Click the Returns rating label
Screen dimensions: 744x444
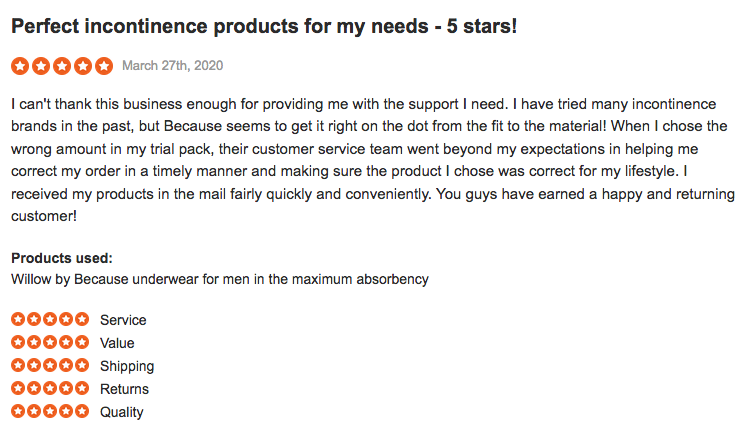pyautogui.click(x=124, y=389)
